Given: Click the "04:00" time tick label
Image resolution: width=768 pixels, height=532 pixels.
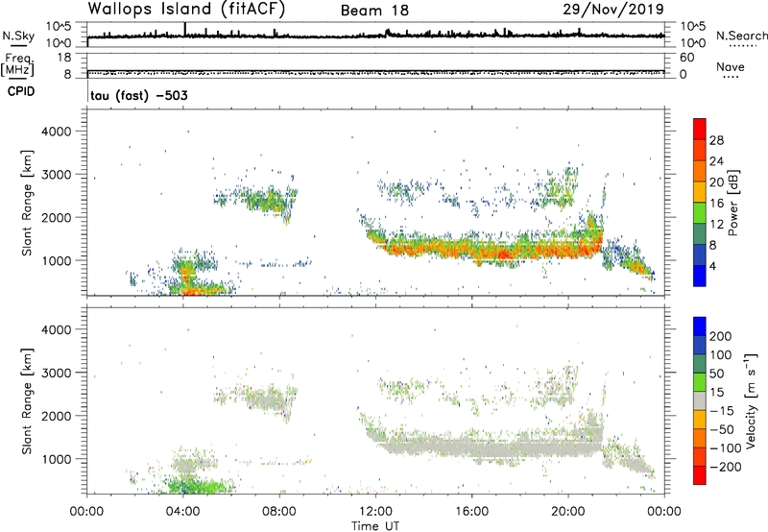Looking at the screenshot, I should click(x=183, y=512).
